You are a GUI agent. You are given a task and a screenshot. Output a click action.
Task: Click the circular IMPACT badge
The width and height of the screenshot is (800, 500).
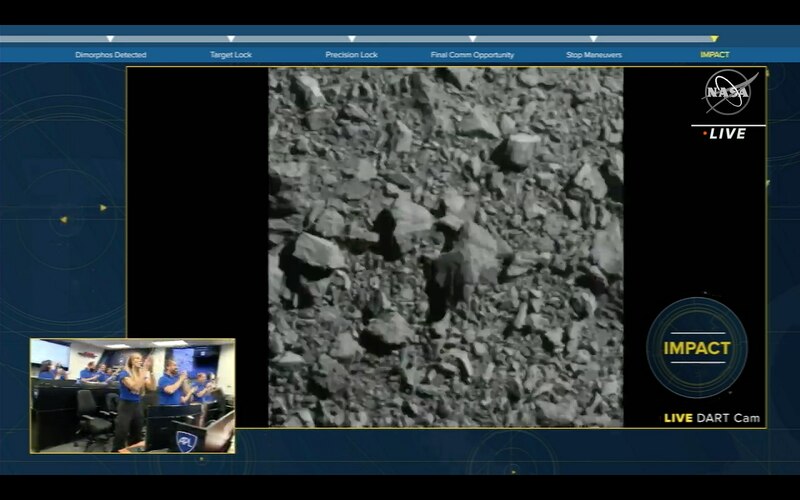(697, 348)
